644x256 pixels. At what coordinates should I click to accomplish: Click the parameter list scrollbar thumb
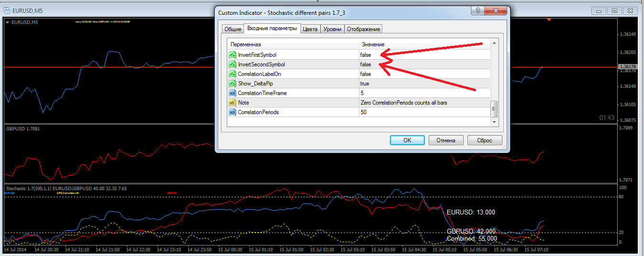[x=494, y=109]
